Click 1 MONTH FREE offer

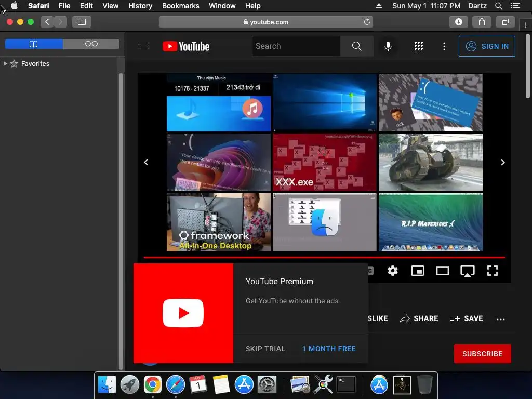pyautogui.click(x=329, y=349)
